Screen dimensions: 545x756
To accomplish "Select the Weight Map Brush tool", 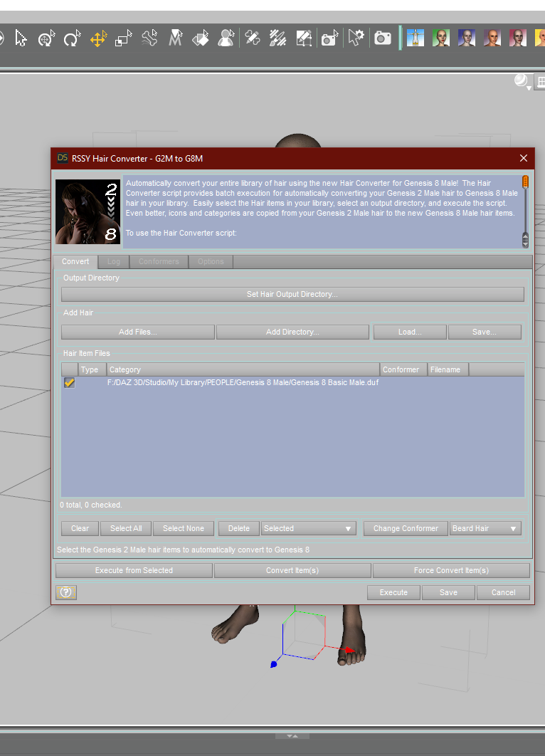I will coord(277,38).
